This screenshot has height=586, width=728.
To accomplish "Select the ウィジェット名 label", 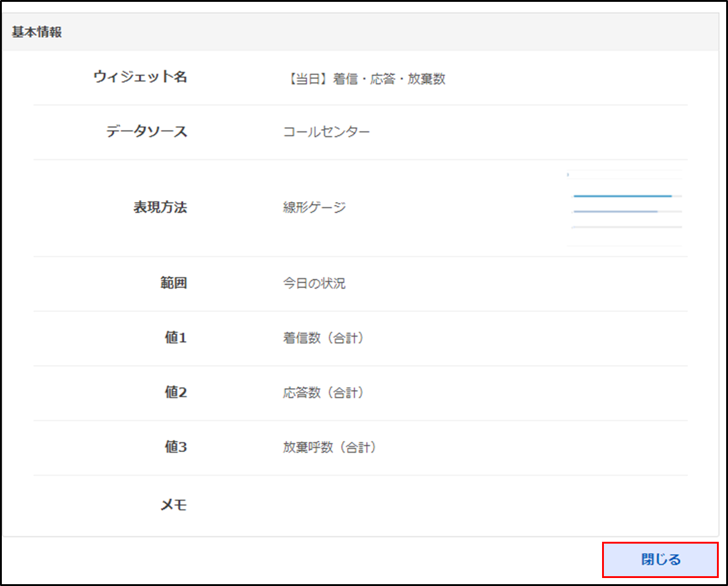I will (140, 77).
